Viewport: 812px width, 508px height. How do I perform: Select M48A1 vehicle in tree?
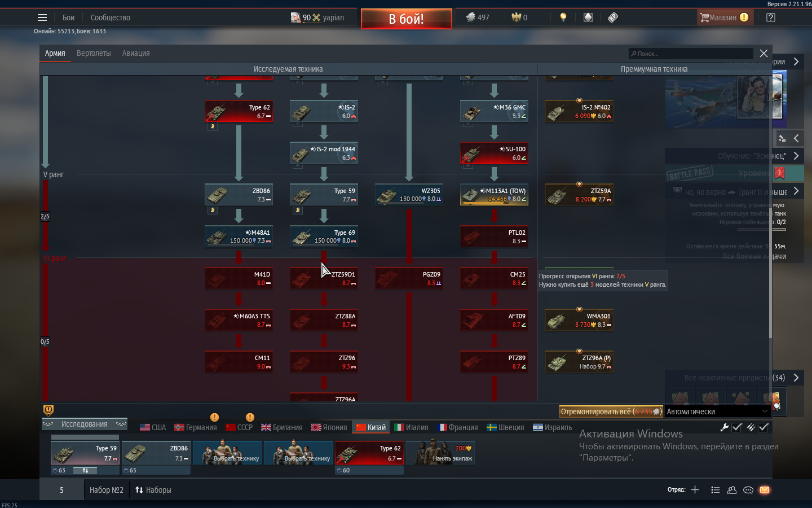[239, 237]
